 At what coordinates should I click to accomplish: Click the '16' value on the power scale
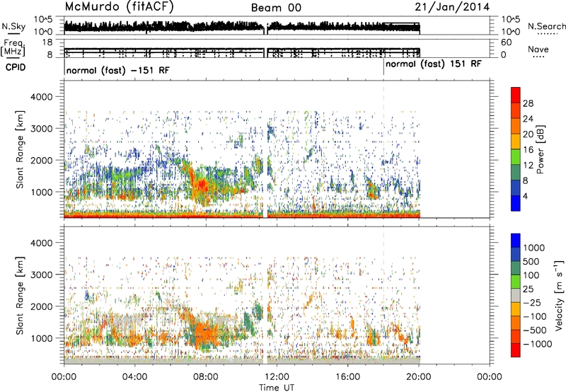[528, 150]
